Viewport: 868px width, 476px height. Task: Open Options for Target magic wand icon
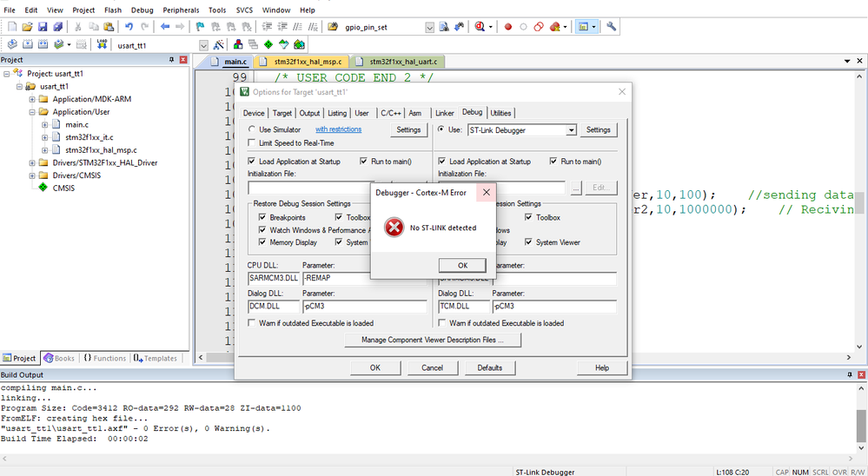[x=219, y=45]
